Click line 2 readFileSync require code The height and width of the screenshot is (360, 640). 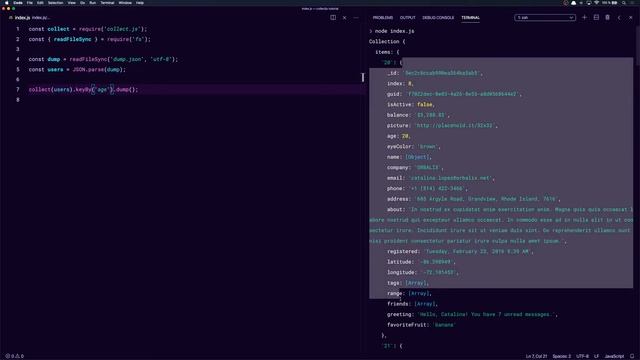click(89, 39)
